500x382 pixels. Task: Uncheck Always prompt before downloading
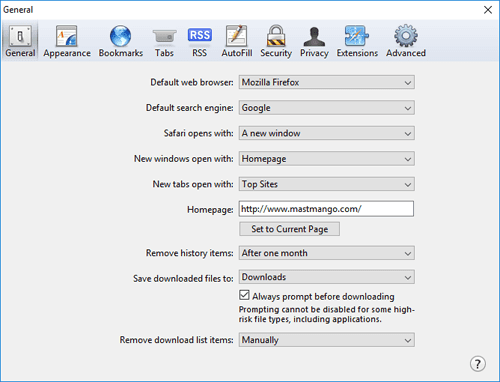(x=244, y=295)
